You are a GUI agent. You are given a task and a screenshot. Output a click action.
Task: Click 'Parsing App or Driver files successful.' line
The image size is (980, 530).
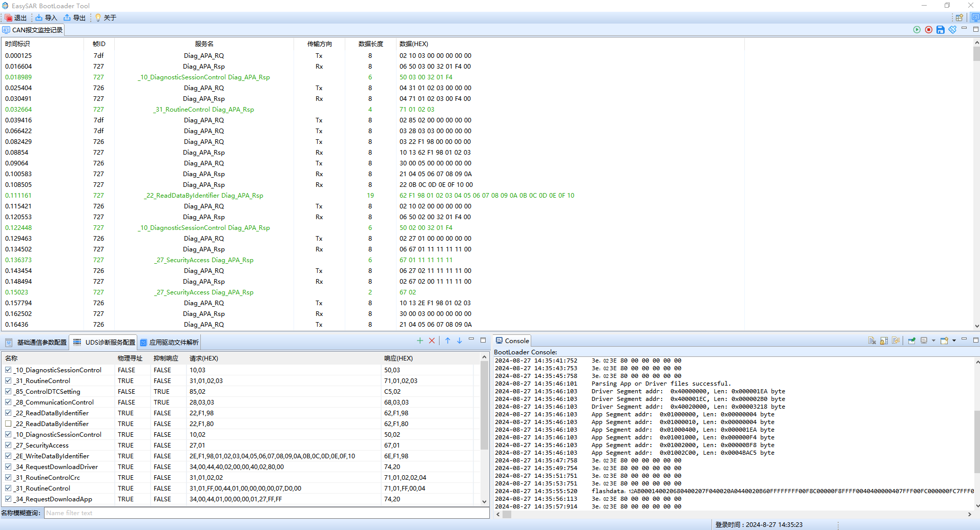coord(661,384)
